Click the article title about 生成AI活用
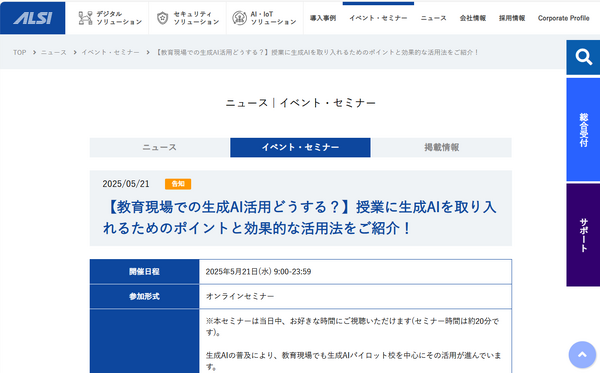Viewport: 600px width, 373px height. (300, 217)
